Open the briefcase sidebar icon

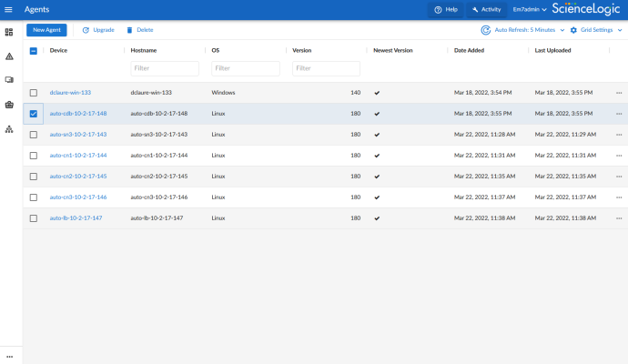(9, 105)
